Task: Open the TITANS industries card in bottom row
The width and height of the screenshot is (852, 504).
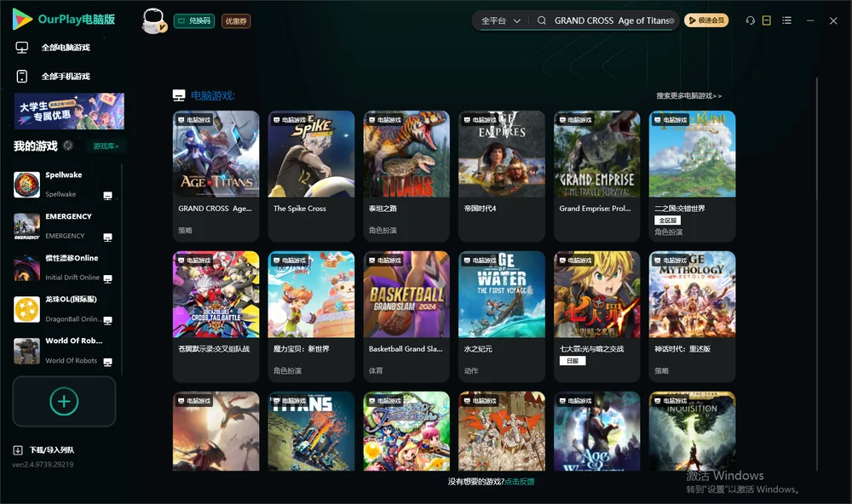Action: [311, 432]
